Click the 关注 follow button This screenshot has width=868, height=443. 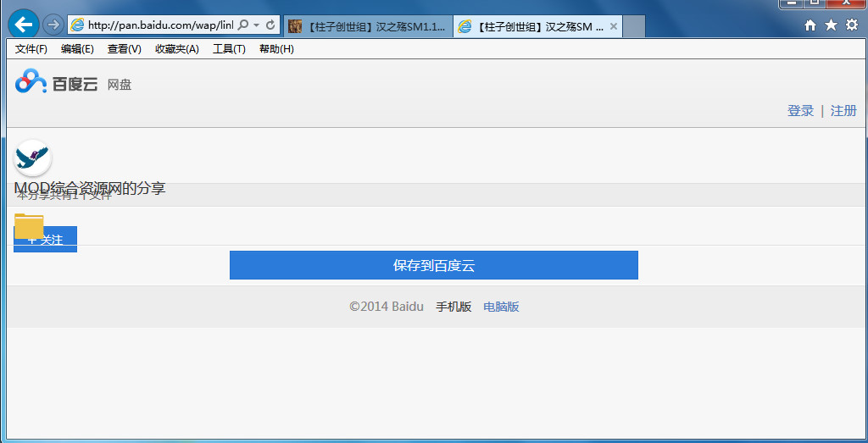[46, 239]
